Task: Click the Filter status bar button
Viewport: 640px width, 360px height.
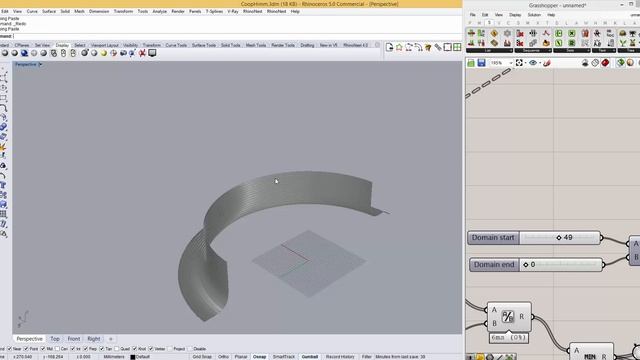Action: (367, 357)
